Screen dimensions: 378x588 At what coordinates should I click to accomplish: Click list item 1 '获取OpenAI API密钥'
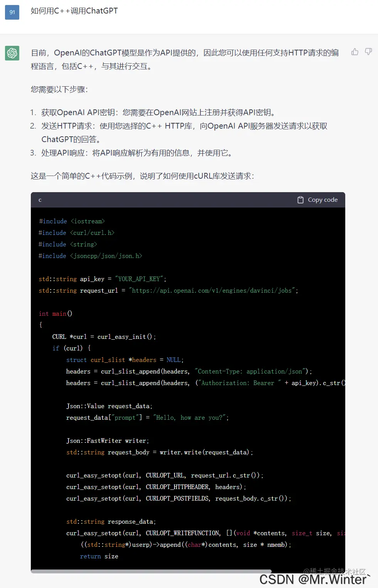point(159,112)
